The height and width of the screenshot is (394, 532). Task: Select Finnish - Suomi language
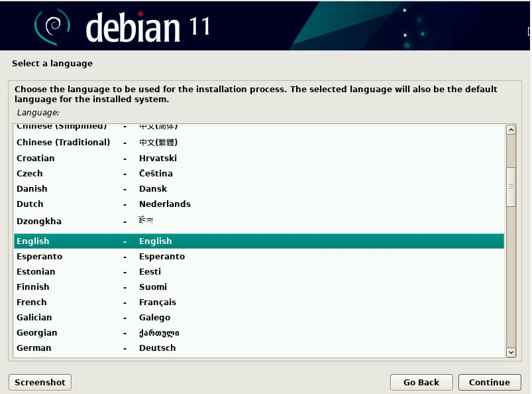pyautogui.click(x=259, y=287)
